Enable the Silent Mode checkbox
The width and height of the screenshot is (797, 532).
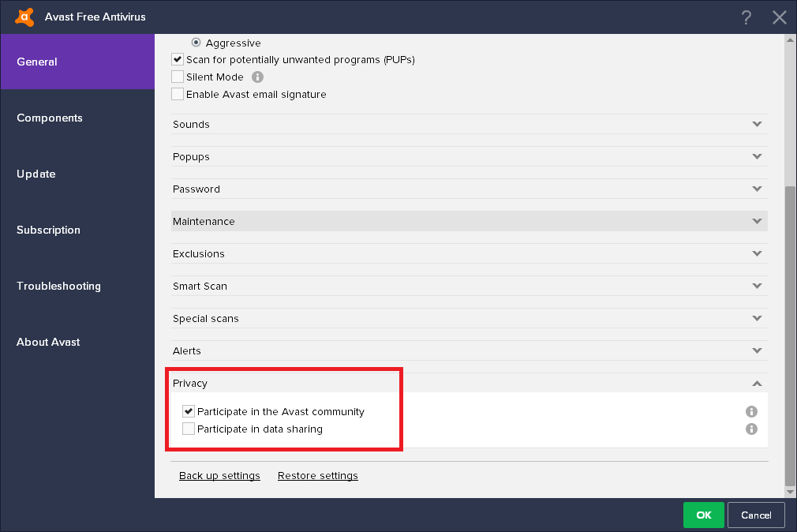178,77
